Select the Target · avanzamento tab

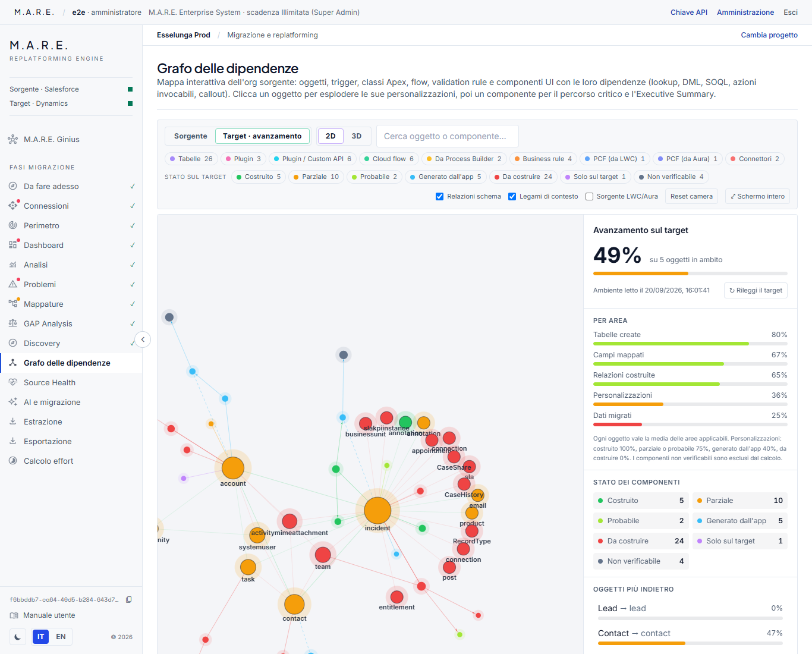tap(262, 136)
